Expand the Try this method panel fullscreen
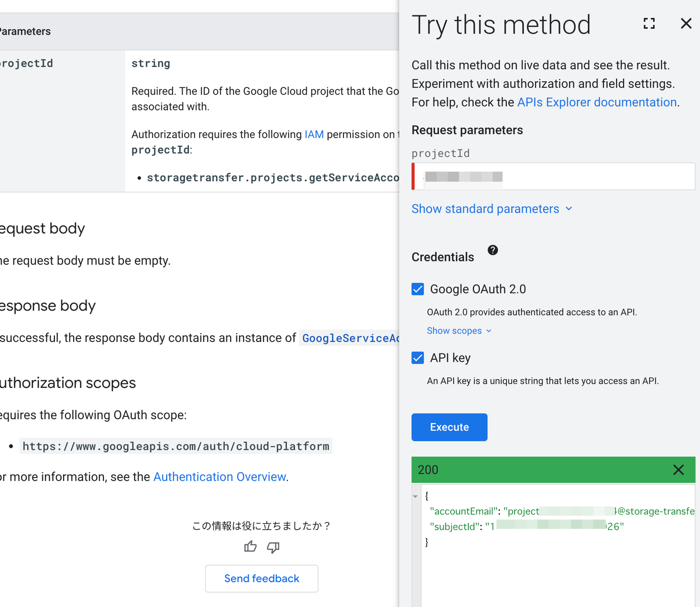Viewport: 700px width, 607px height. click(649, 23)
